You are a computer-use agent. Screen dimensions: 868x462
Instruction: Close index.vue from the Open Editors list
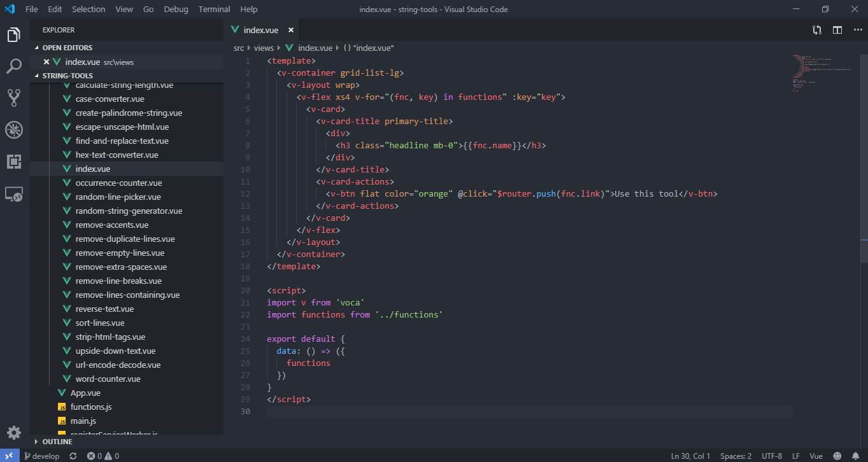coord(46,62)
